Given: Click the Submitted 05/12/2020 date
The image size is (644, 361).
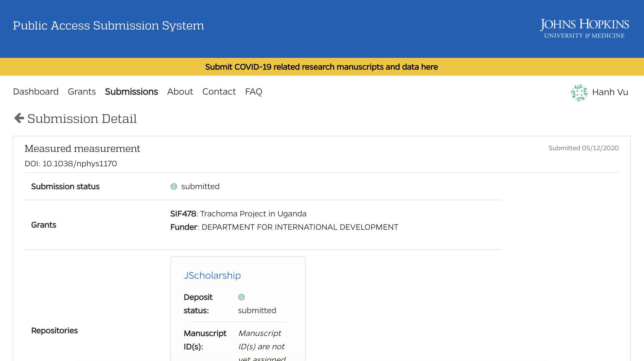Looking at the screenshot, I should click(584, 148).
